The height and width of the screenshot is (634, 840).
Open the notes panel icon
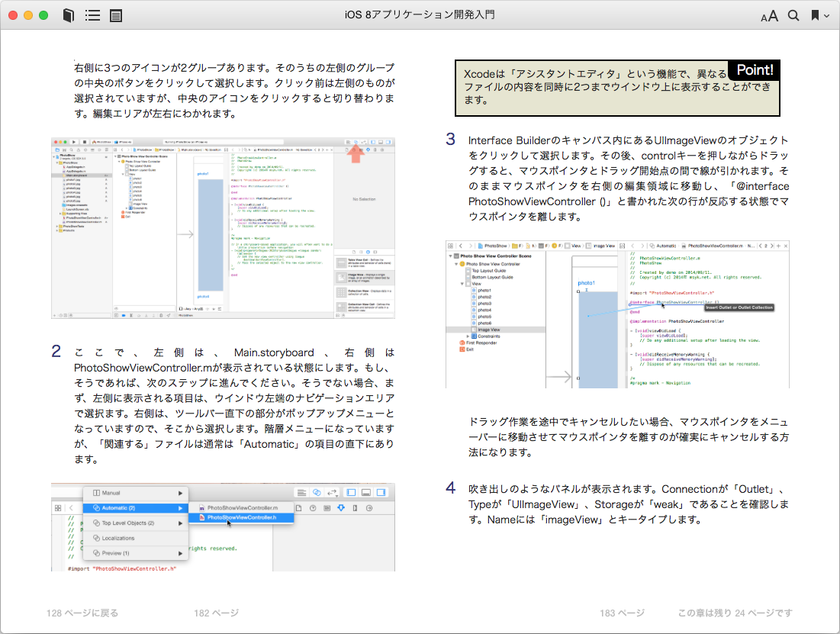116,15
